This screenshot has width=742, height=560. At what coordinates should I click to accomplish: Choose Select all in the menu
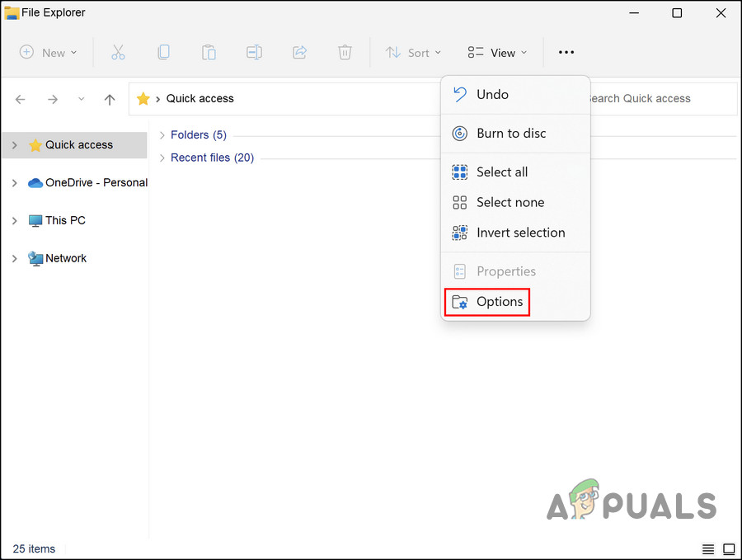(515, 172)
